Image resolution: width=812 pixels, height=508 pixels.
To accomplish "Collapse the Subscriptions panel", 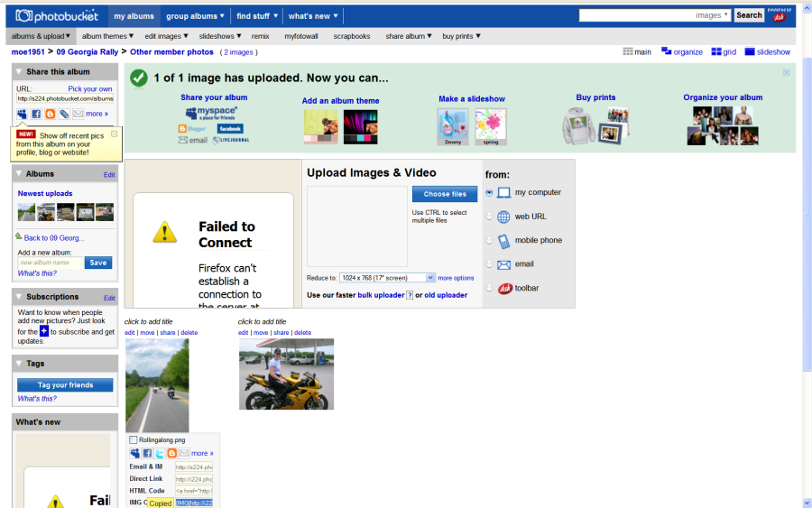I will point(19,297).
